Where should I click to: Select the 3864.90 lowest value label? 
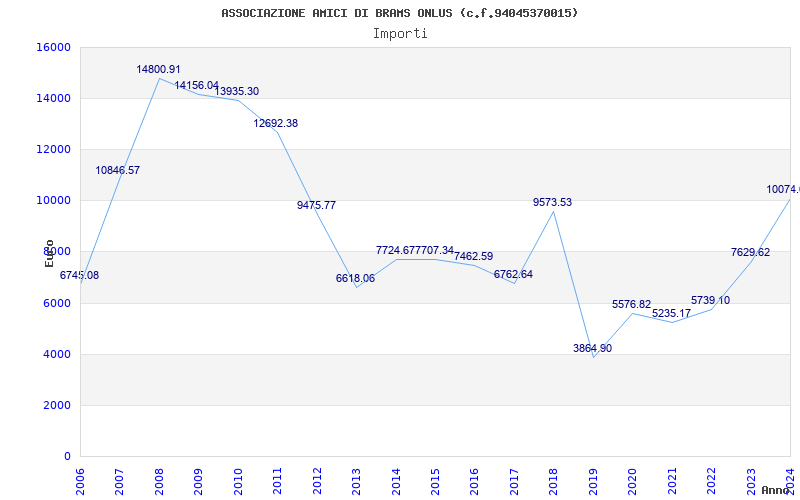click(592, 348)
